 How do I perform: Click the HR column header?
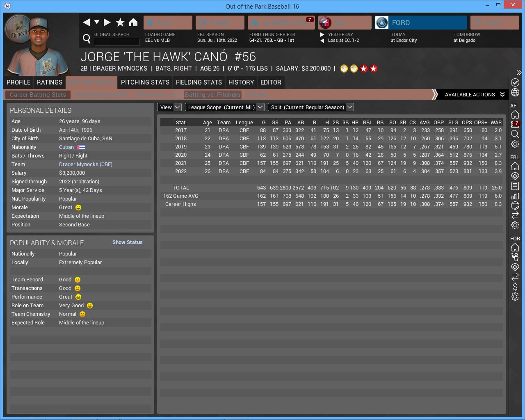click(355, 123)
